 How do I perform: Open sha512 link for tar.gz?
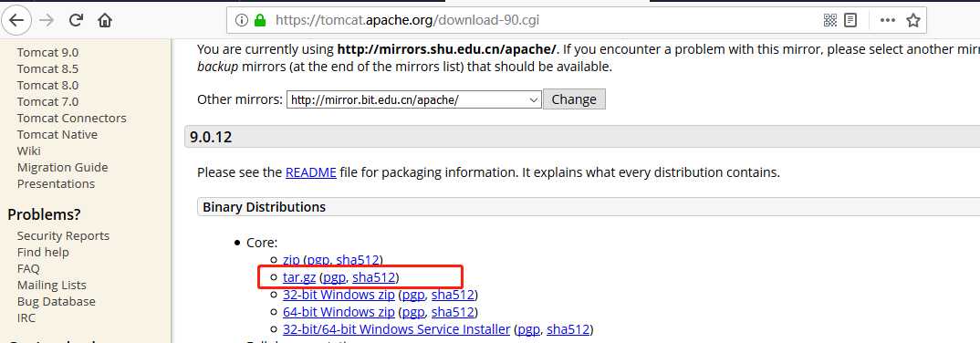(x=374, y=277)
